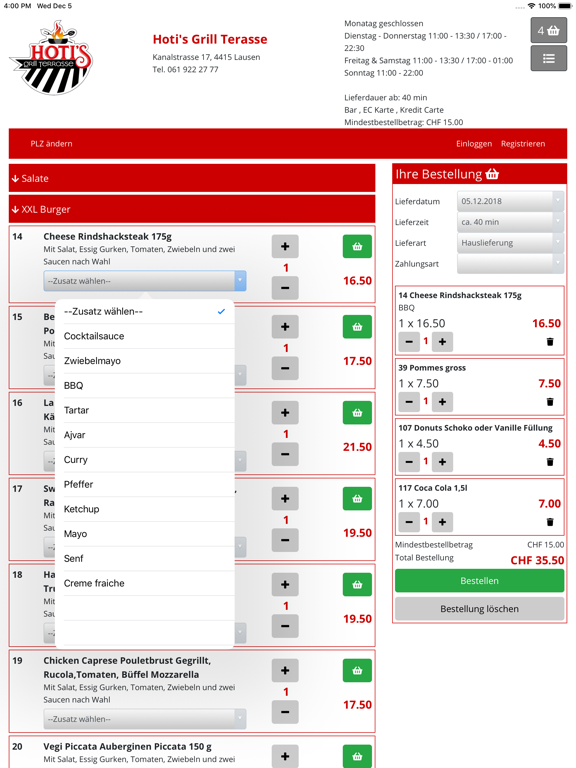This screenshot has width=576, height=768.
Task: Increase quantity for item 15
Action: (285, 327)
